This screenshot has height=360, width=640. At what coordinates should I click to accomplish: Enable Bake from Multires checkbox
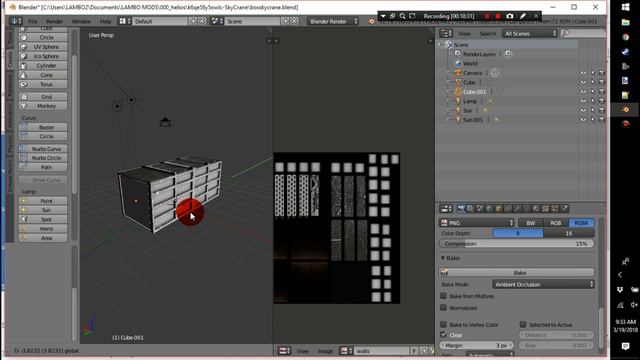(x=444, y=296)
